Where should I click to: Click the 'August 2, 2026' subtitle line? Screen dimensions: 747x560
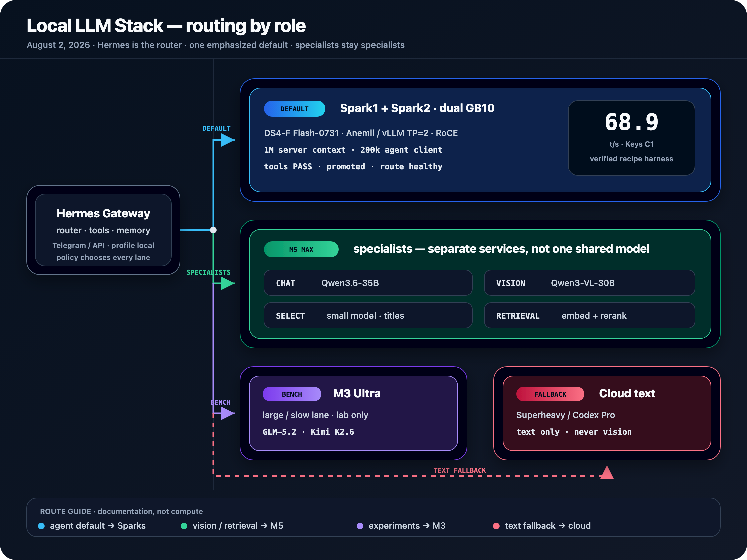tap(215, 45)
